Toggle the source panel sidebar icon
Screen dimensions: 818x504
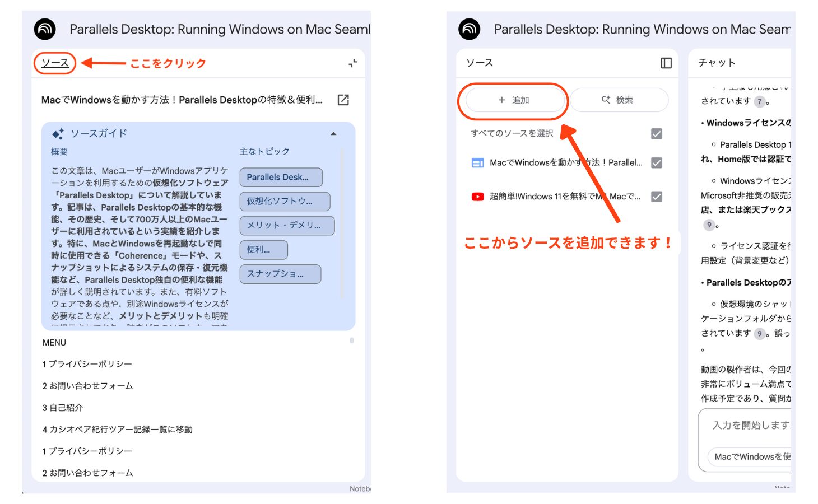[x=666, y=63]
